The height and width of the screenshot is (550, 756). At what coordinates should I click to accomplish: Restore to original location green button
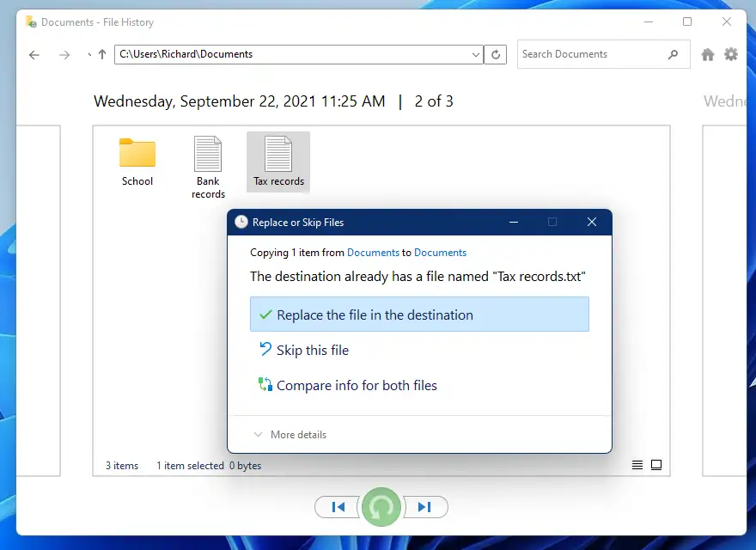pyautogui.click(x=381, y=506)
